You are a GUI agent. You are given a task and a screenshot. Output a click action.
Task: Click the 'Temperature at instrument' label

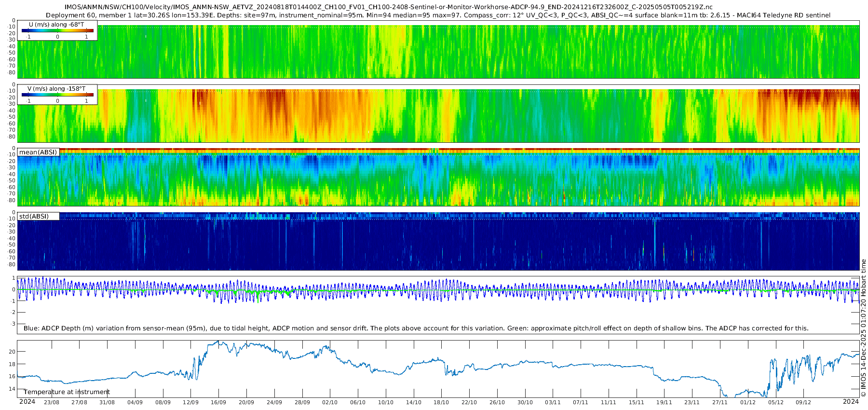pyautogui.click(x=67, y=392)
